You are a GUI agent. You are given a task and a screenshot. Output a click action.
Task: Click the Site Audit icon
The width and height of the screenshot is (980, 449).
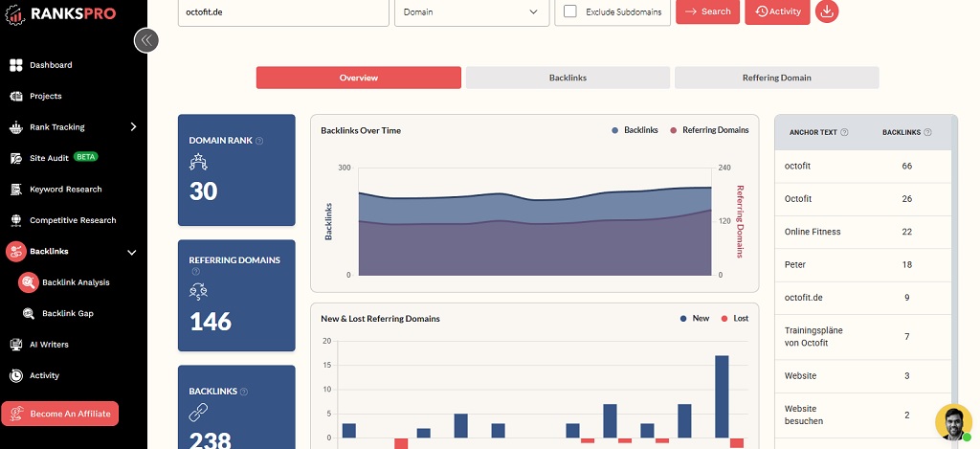click(x=16, y=158)
